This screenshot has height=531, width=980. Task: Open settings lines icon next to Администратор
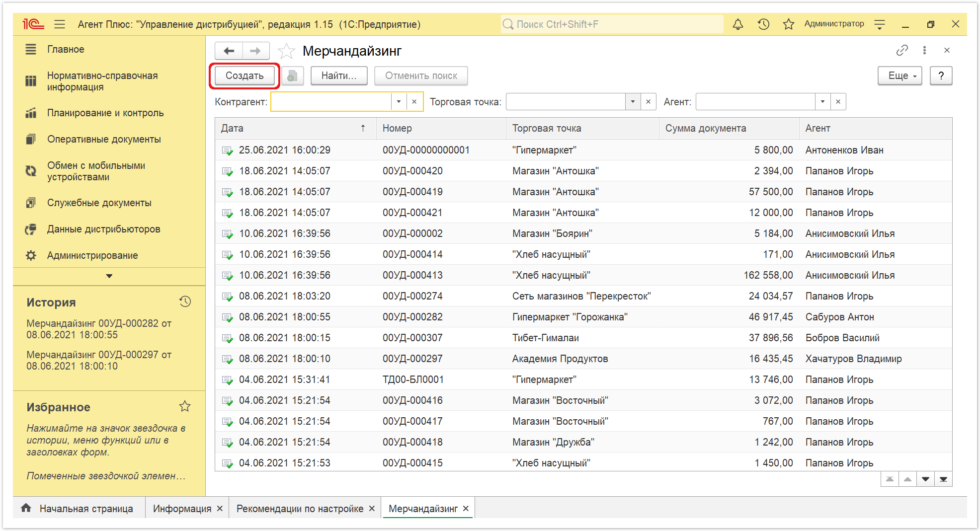click(x=880, y=24)
